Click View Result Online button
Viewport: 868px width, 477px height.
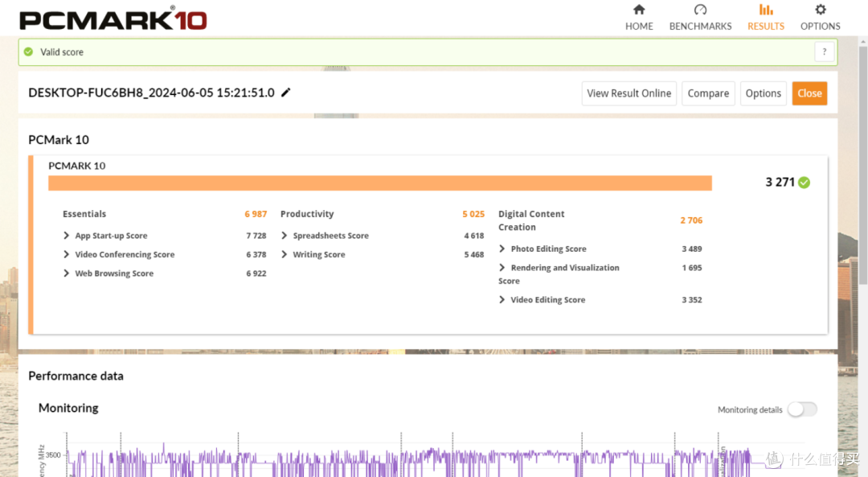point(628,93)
